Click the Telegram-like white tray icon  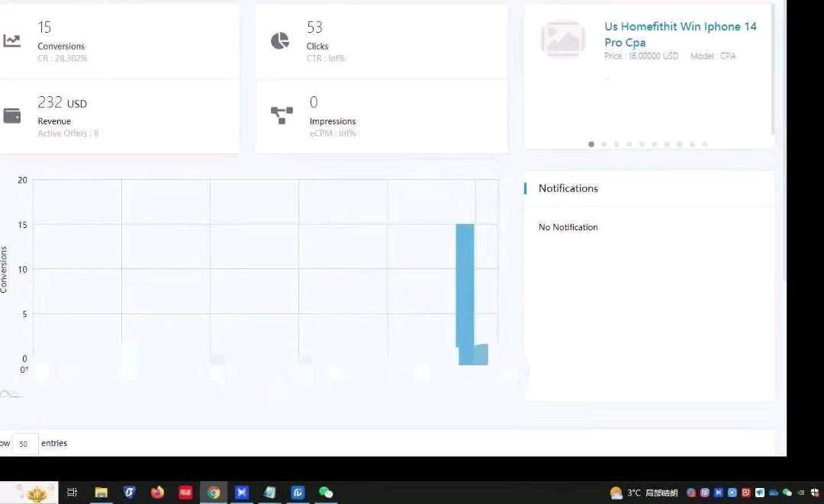pyautogui.click(x=760, y=493)
